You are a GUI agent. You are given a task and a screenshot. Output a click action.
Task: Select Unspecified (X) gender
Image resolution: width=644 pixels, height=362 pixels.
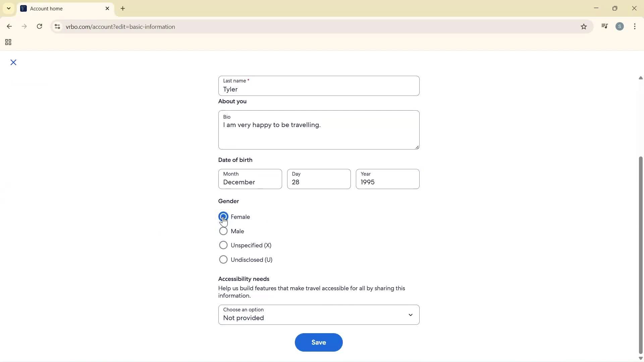pos(223,245)
